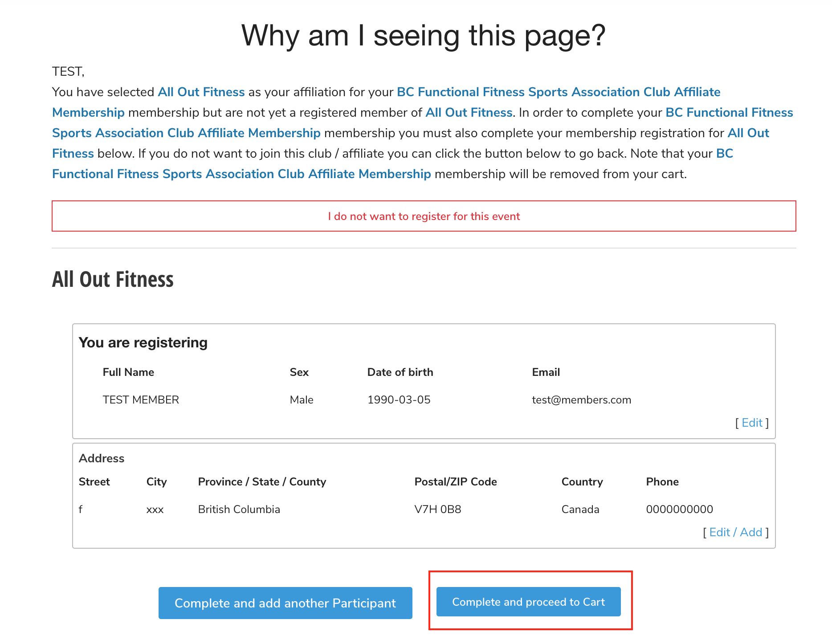The image size is (832, 644).
Task: Click the "You are registering" title
Action: pyautogui.click(x=143, y=342)
